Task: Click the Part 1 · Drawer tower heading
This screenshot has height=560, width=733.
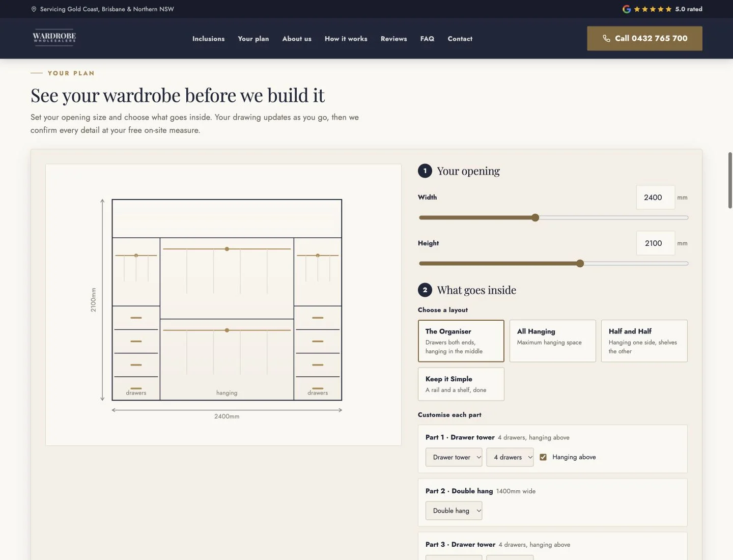Action: (x=460, y=437)
